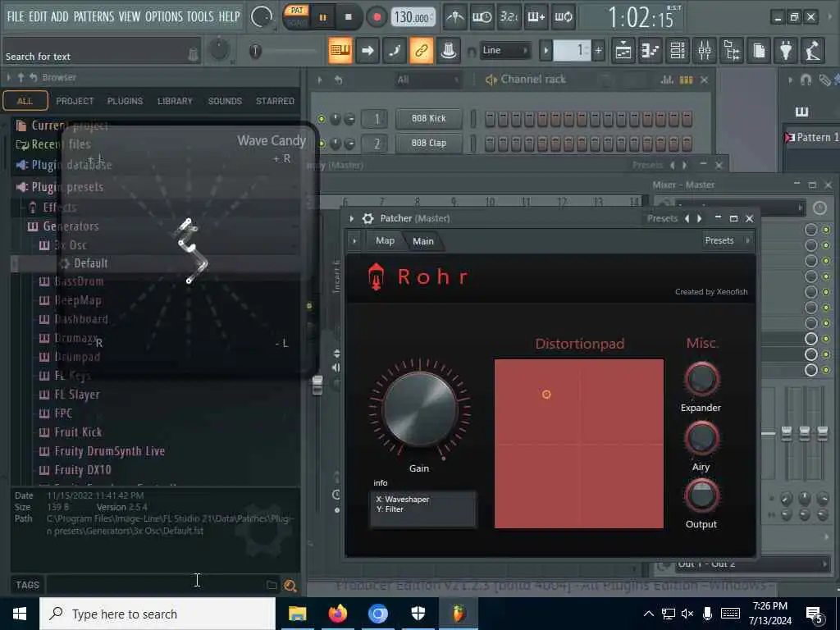Expand the Generators folder in Browser
Screen dimensions: 840x630
71,226
